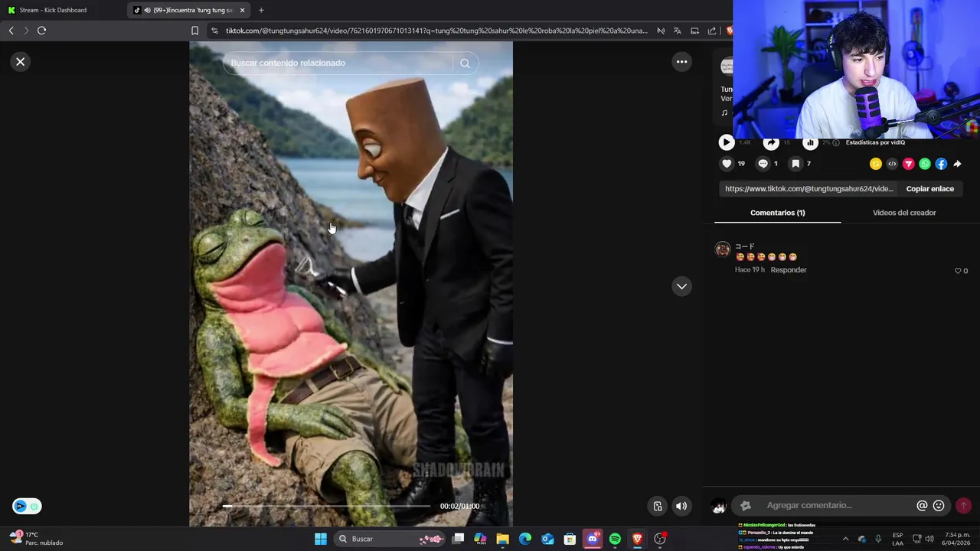Screen dimensions: 980x551
Task: Reload the page
Action: 41,31
